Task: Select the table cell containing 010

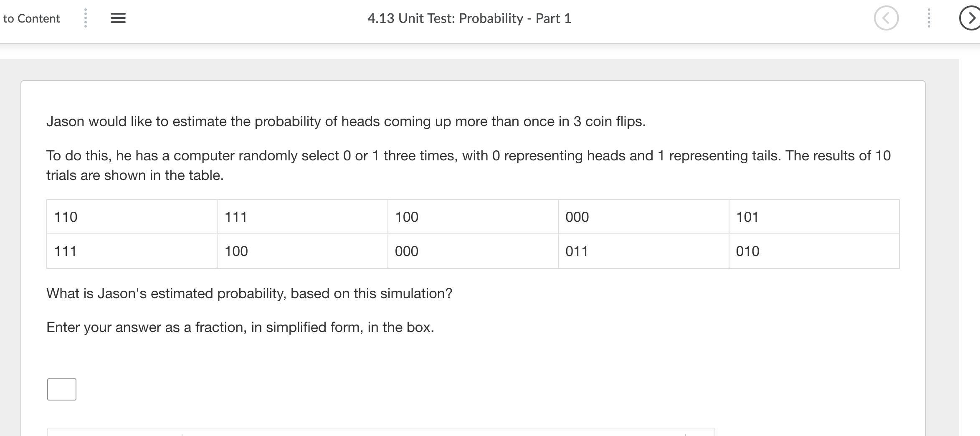Action: pyautogui.click(x=814, y=251)
